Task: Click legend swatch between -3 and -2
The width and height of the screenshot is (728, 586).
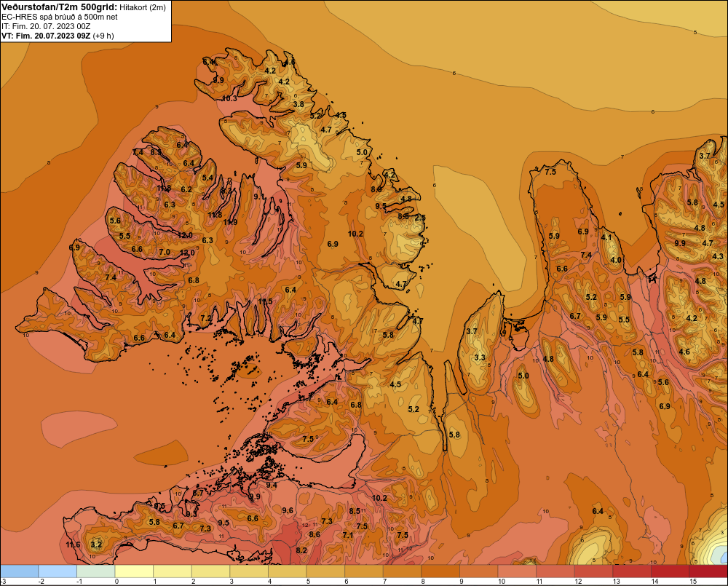Action: 20,571
